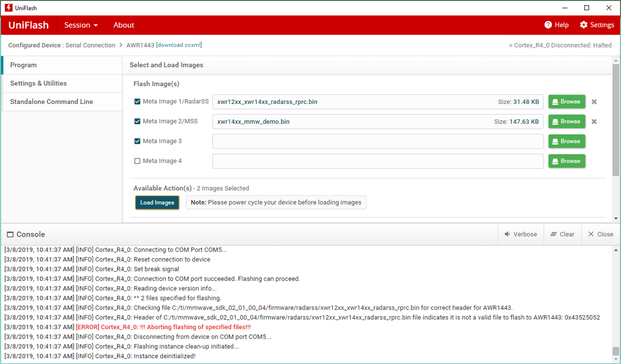Click the UniFlash brand title
The width and height of the screenshot is (621, 364).
pos(28,25)
